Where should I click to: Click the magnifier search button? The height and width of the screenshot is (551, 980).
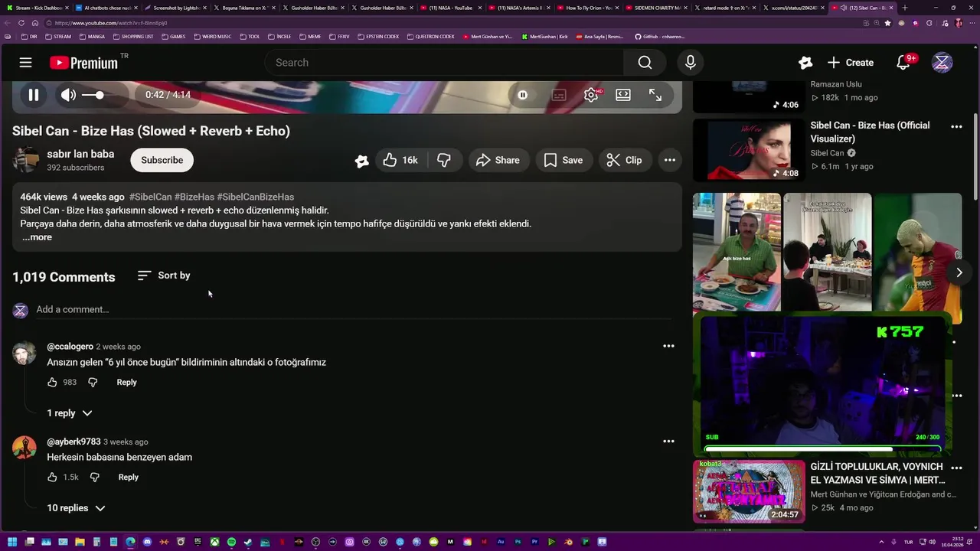(645, 63)
